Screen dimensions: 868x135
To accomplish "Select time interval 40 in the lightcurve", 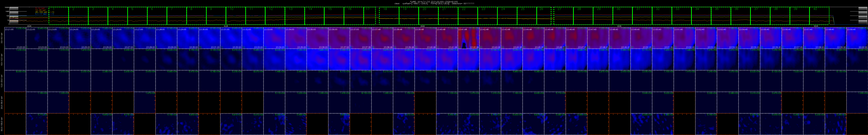I will coord(819,16).
